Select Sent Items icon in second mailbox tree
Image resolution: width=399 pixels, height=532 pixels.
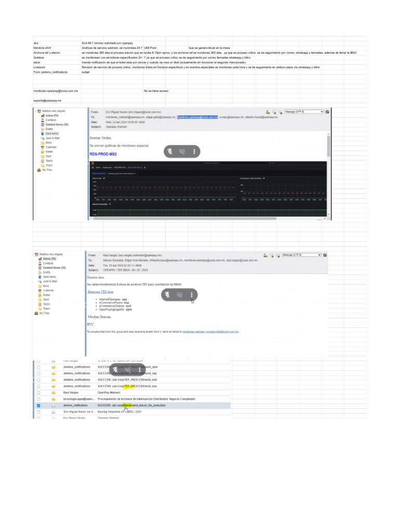[x=40, y=277]
